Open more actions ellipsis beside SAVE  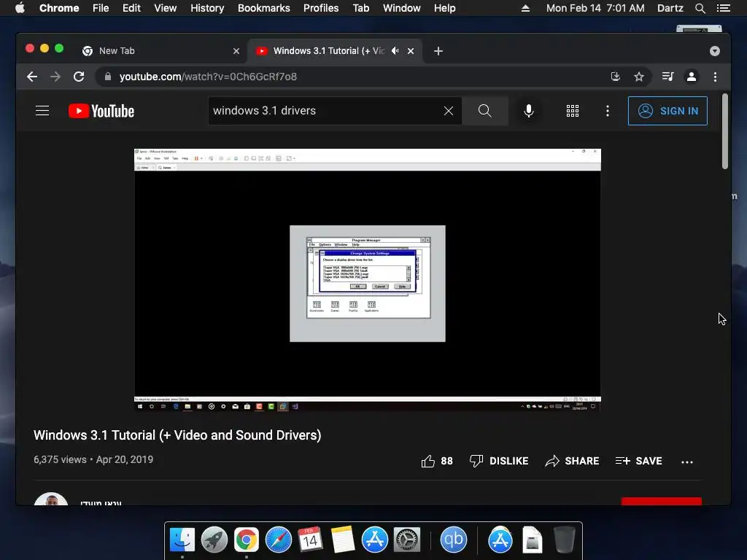687,462
